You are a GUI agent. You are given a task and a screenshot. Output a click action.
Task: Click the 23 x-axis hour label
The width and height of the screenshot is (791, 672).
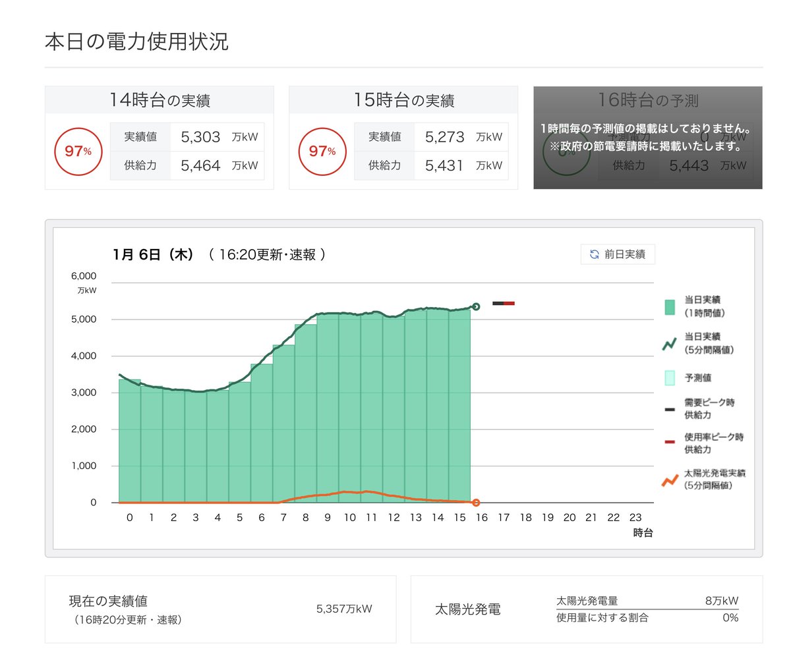click(x=635, y=517)
